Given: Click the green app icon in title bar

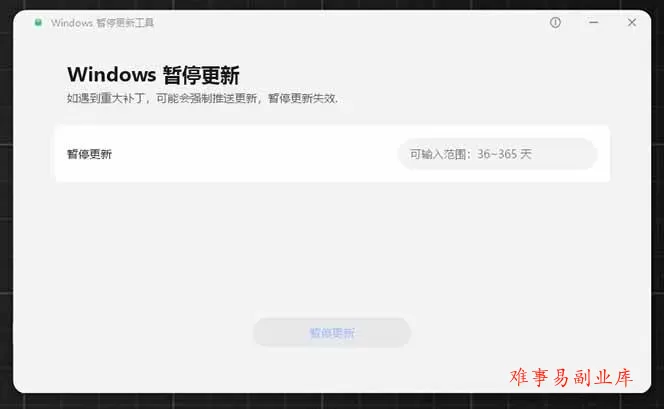Looking at the screenshot, I should (x=38, y=22).
